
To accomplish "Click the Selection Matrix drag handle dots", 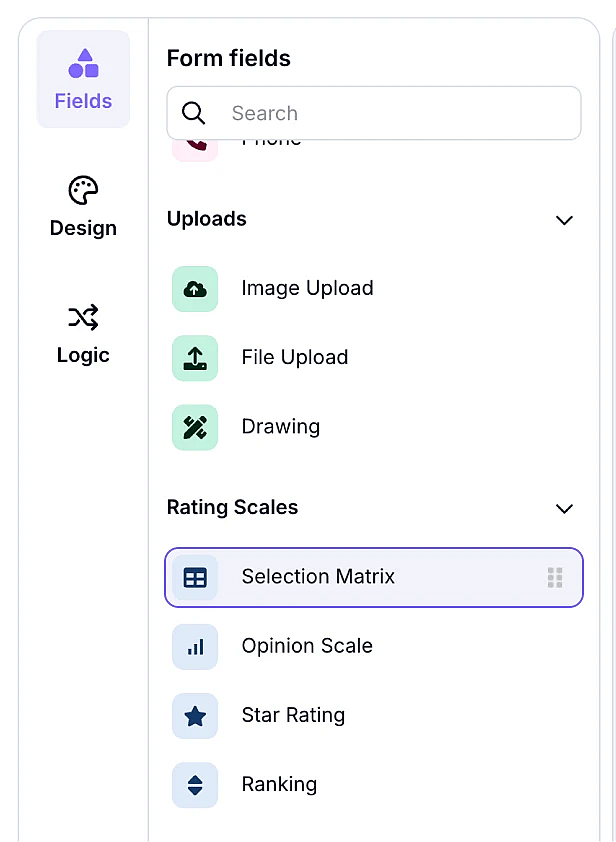I will coord(555,578).
